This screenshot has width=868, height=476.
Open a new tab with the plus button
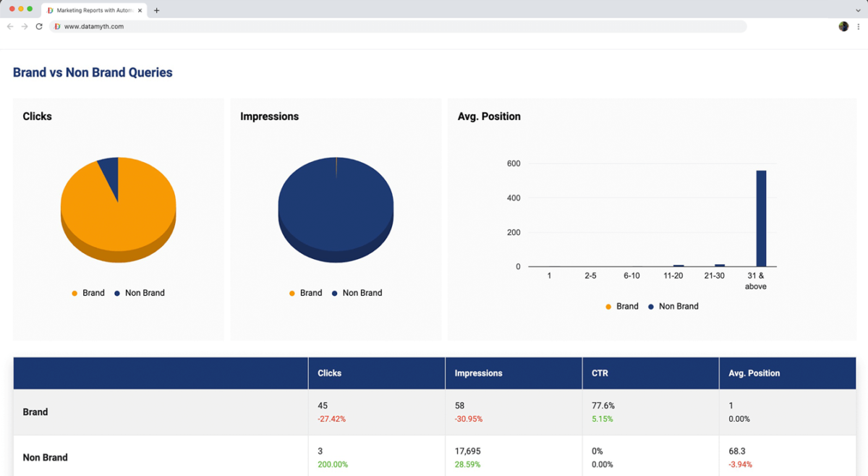point(156,11)
